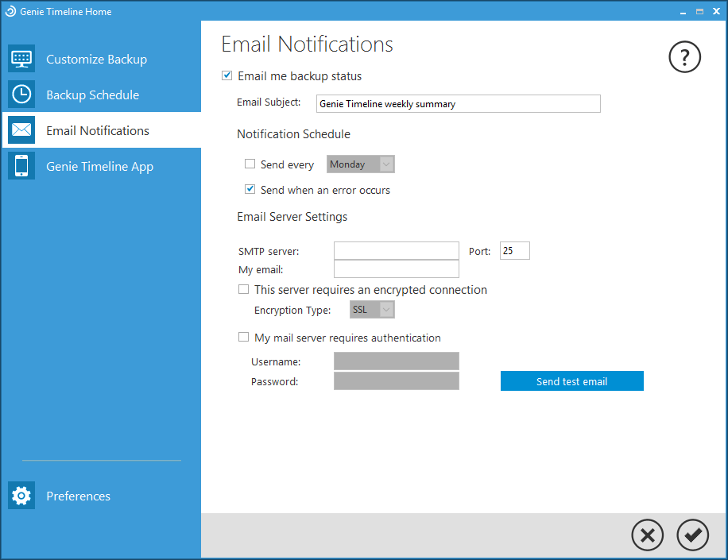Screen dimensions: 728x560
Task: Click the Genie Timeline logo in title bar
Action: [x=10, y=11]
